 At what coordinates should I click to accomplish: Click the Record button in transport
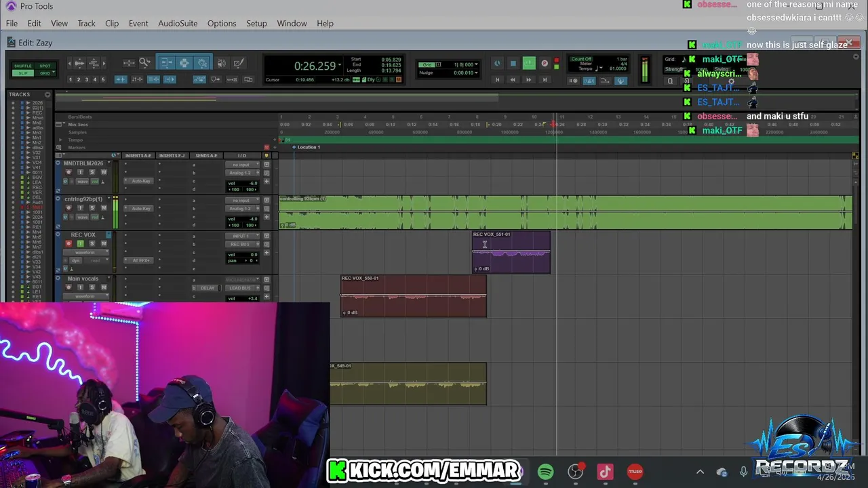point(545,63)
